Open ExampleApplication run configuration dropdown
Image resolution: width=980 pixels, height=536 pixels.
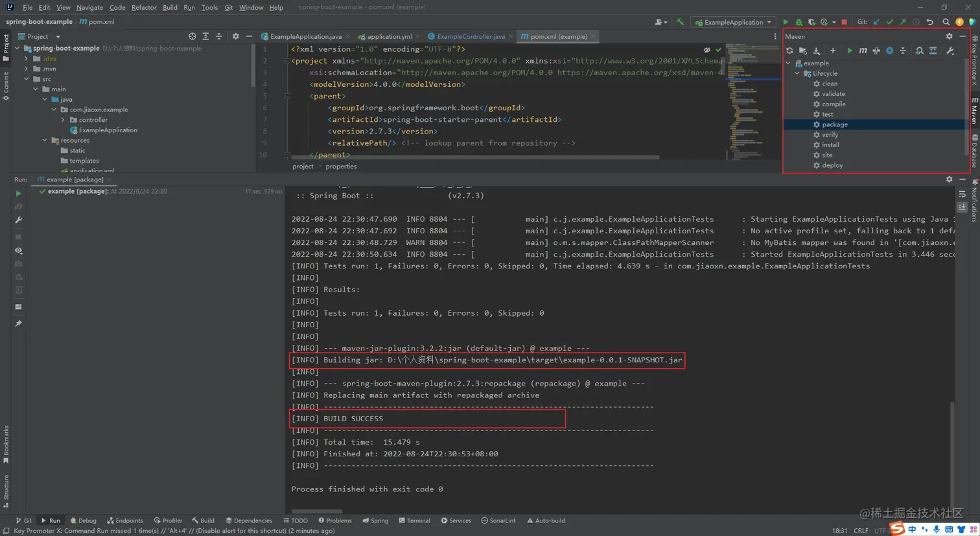coord(734,22)
